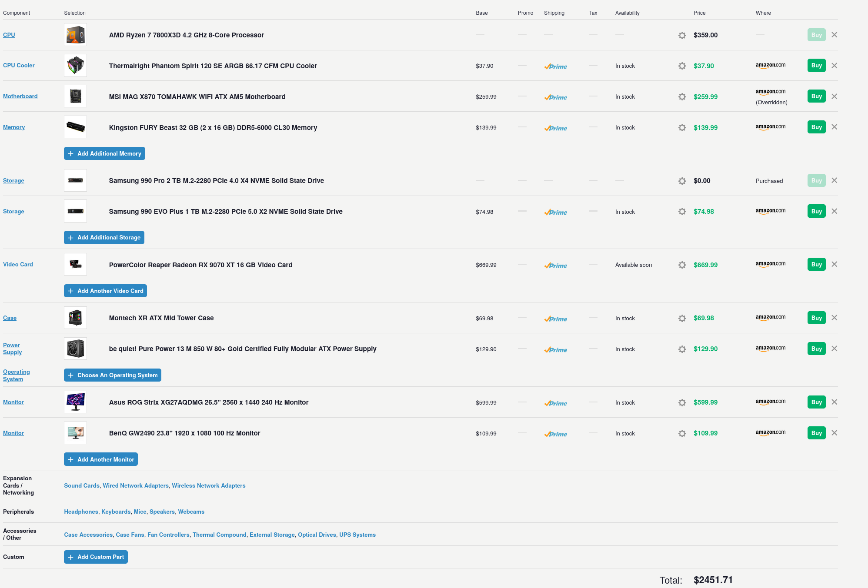Click gear icon for be quiet! power supply
This screenshot has width=868, height=588.
click(682, 349)
